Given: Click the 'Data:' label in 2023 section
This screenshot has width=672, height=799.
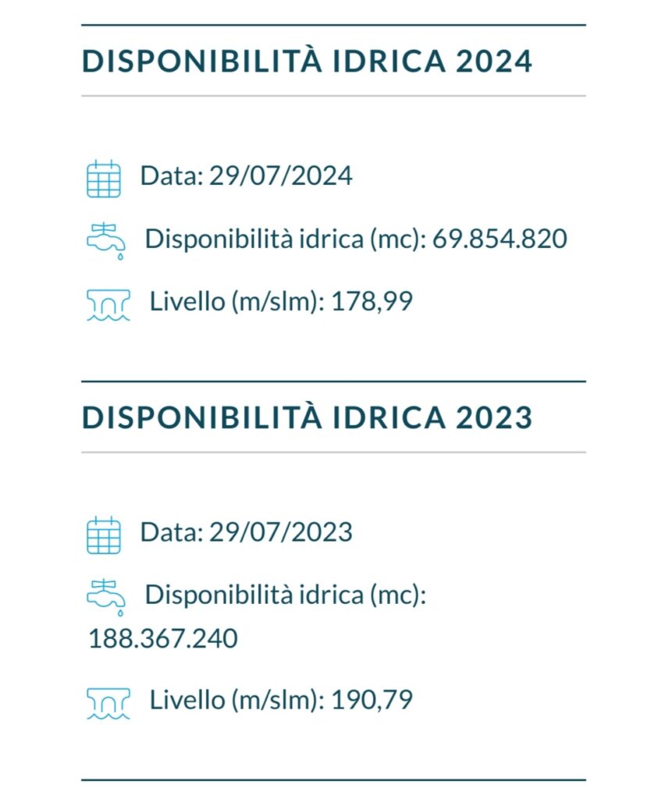Looking at the screenshot, I should 172,532.
